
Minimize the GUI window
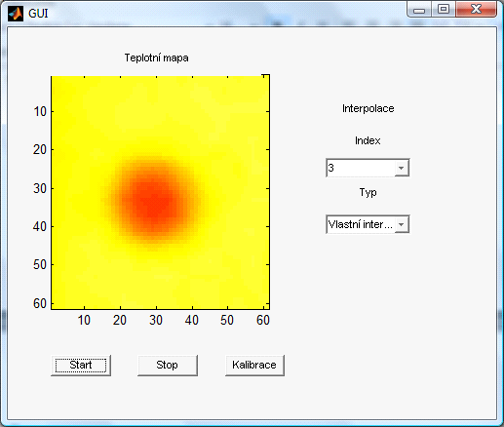419,9
